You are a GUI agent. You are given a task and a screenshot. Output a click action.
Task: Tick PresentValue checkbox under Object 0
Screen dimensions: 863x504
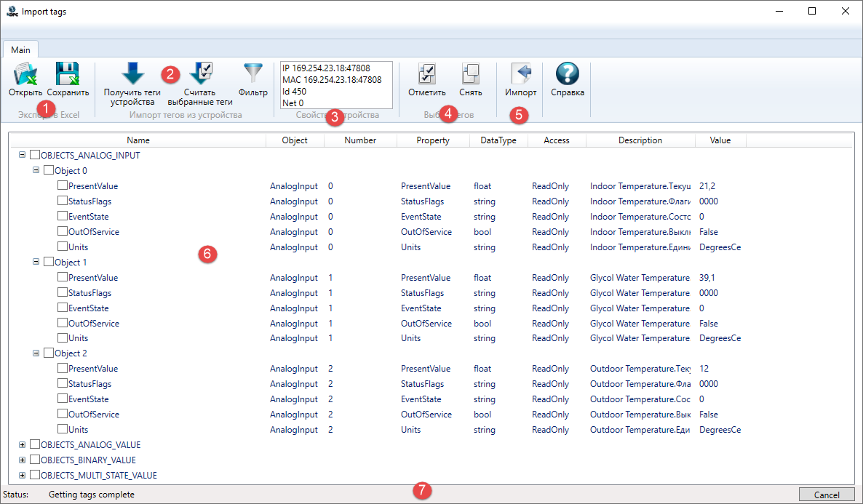[62, 186]
